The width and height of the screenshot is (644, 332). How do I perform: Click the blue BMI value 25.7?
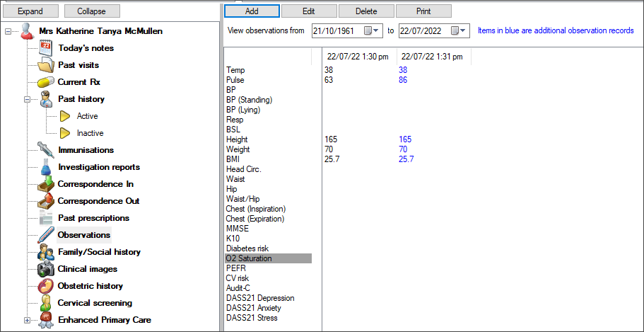406,159
